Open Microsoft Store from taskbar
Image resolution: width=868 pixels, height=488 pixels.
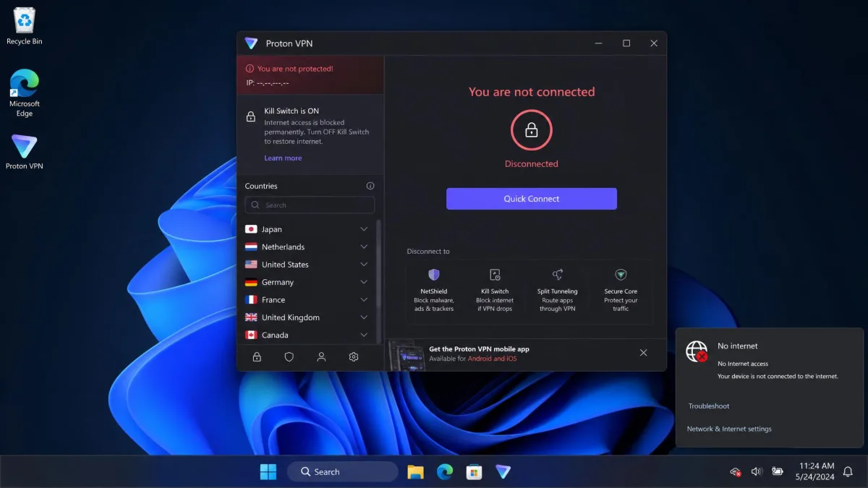[x=474, y=471]
